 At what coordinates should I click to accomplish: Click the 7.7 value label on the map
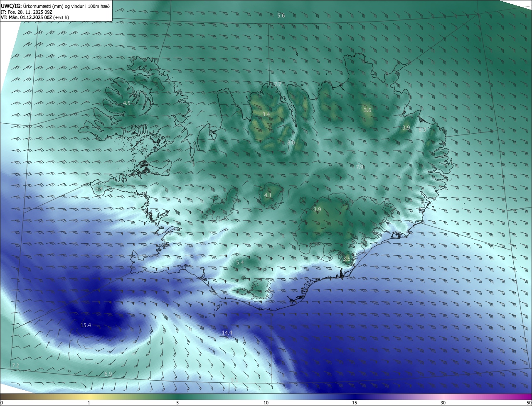tap(277, 85)
